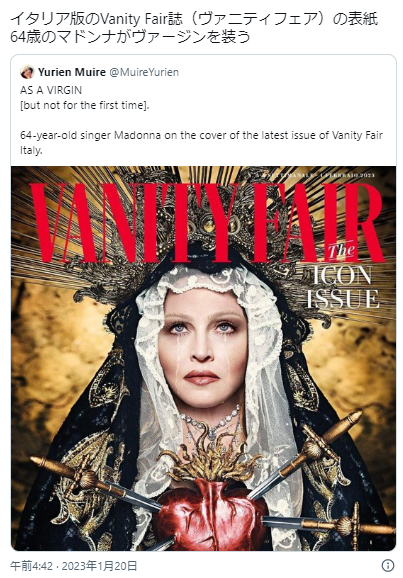403x578 pixels.
Task: Click the 午前4:42 timestamp
Action: pos(32,565)
